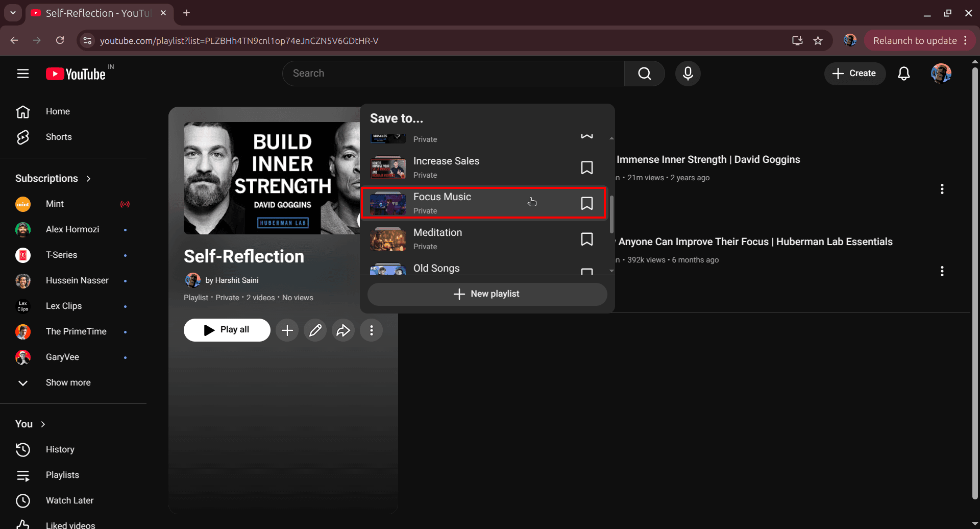Create a New playlist
Image resolution: width=980 pixels, height=529 pixels.
click(x=486, y=294)
